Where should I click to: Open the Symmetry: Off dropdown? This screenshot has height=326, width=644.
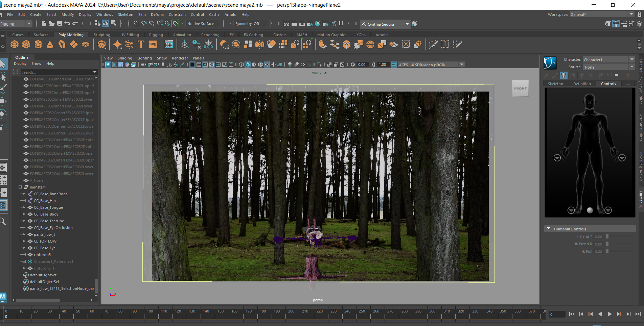click(x=250, y=24)
